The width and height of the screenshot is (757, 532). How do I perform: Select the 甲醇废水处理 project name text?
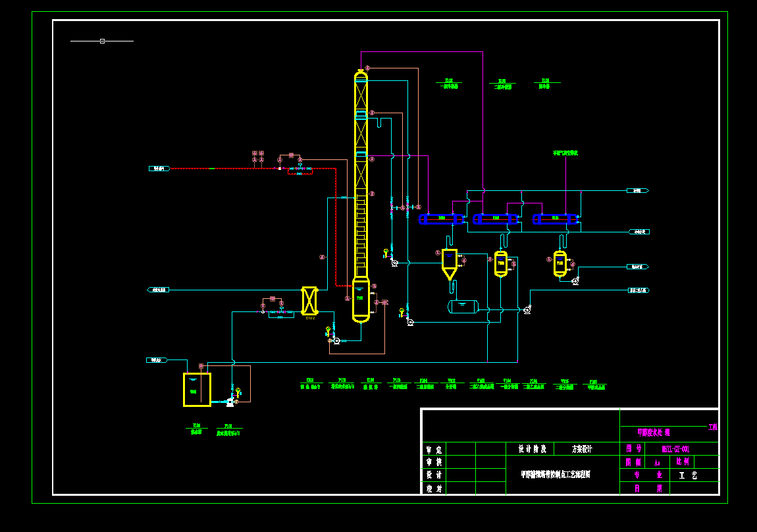click(x=654, y=433)
